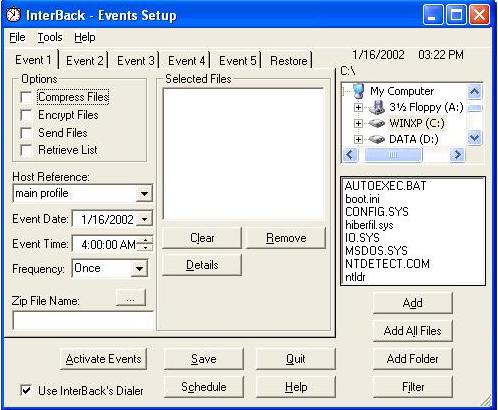The width and height of the screenshot is (498, 410).
Task: Switch to the Event 2 tab
Action: click(x=85, y=61)
